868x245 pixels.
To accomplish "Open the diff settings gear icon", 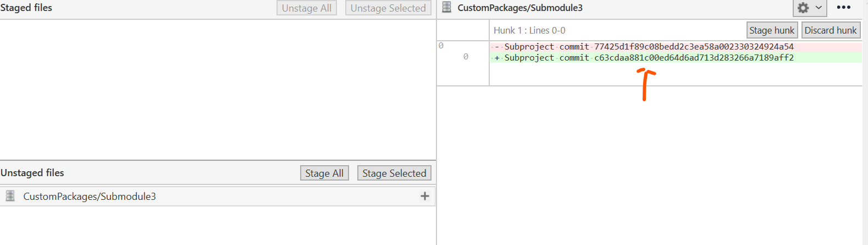I will coord(803,8).
